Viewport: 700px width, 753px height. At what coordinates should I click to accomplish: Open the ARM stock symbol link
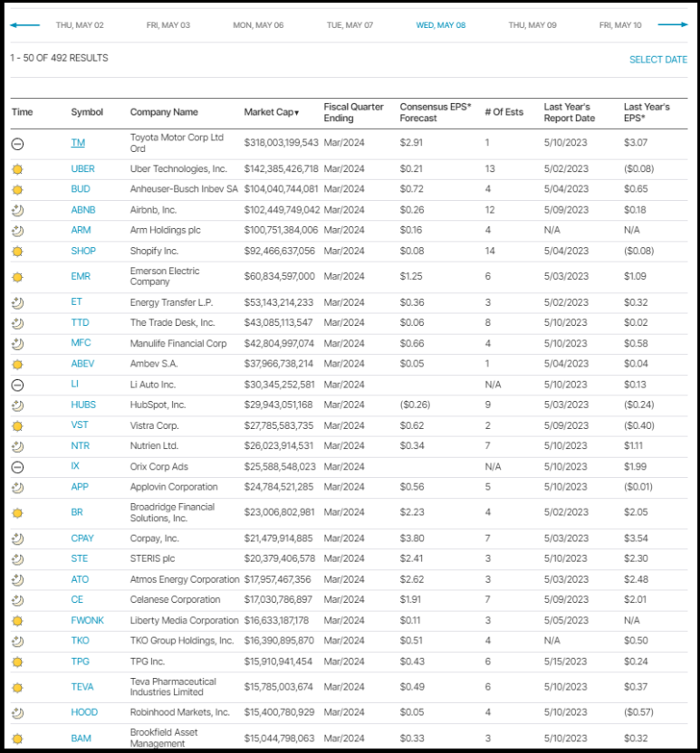pyautogui.click(x=81, y=230)
